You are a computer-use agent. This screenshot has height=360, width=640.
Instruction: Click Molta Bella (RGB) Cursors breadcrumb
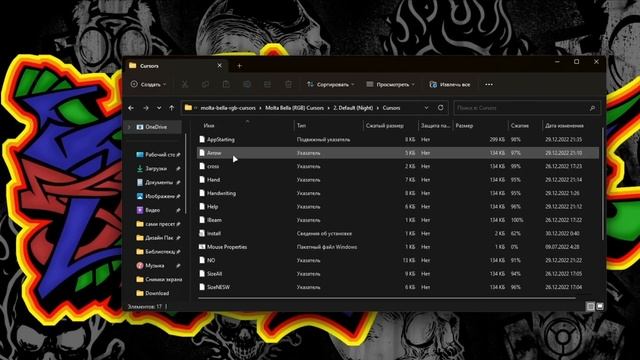point(294,108)
